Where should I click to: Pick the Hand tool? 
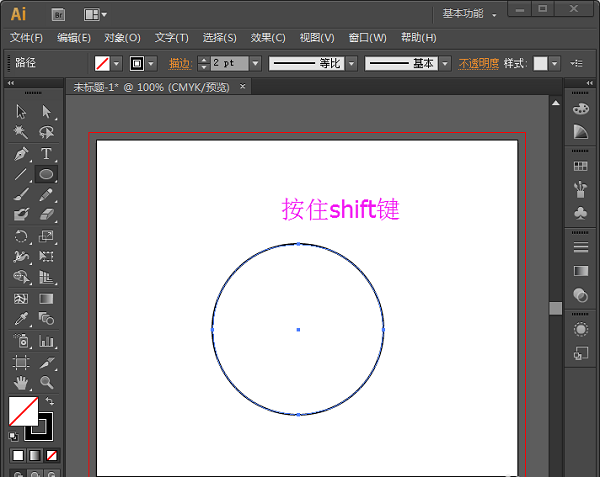tap(21, 382)
